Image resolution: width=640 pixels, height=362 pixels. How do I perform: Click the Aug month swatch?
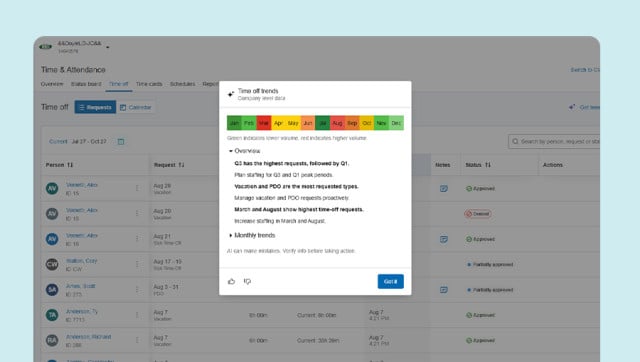pyautogui.click(x=337, y=123)
